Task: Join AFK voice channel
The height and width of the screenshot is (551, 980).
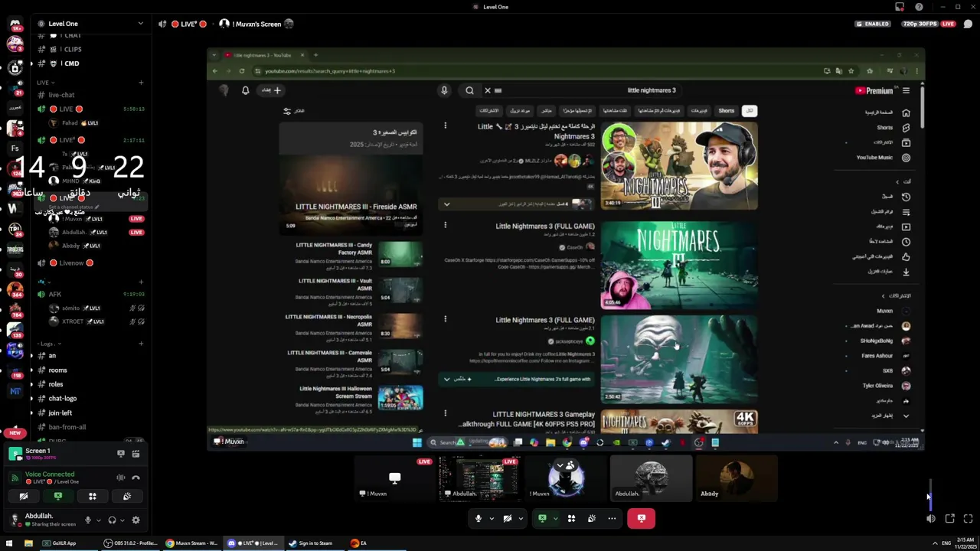Action: coord(55,295)
